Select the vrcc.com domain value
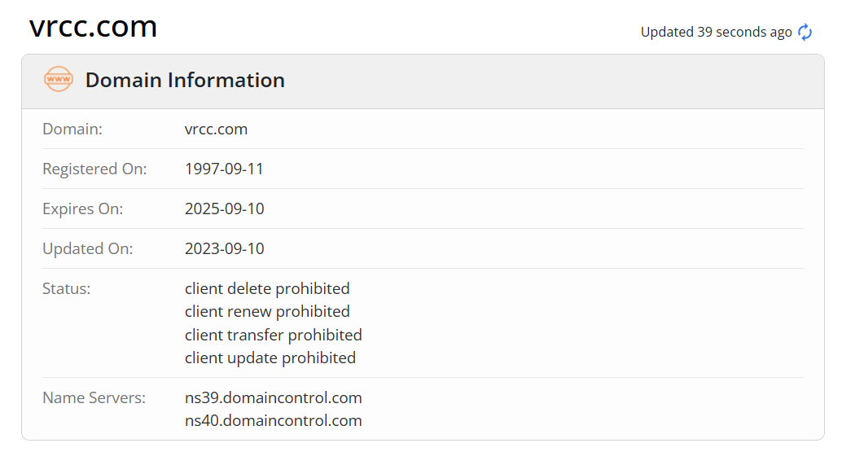Screen dimensions: 868x452 [216, 129]
